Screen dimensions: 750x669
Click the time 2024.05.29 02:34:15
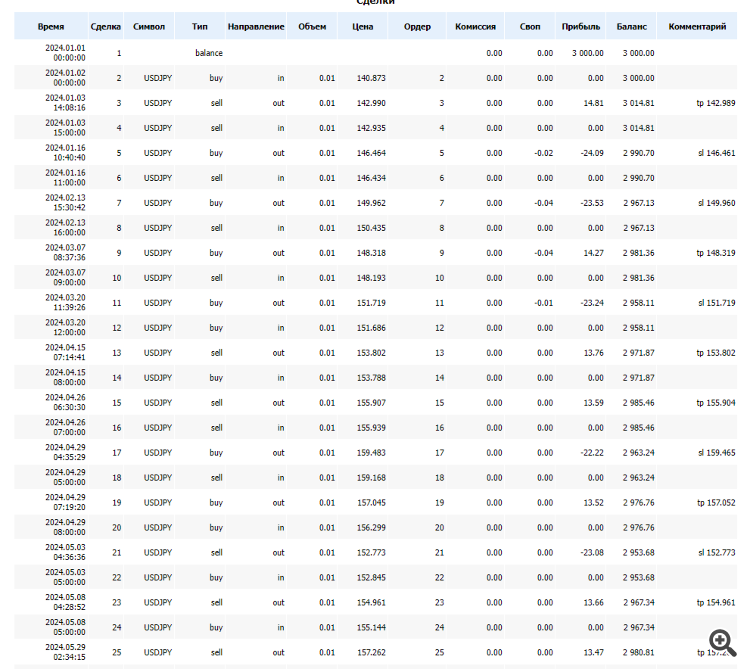click(x=66, y=652)
